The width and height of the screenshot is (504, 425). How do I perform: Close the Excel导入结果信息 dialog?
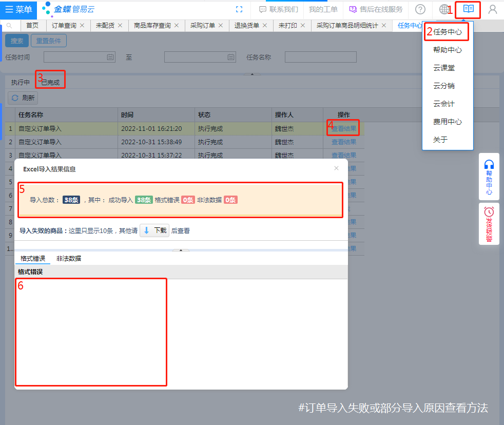336,168
